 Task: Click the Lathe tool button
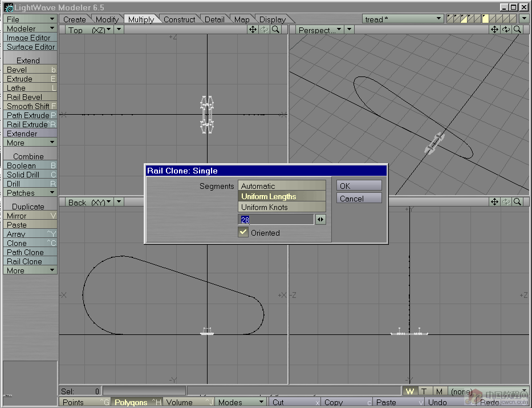pyautogui.click(x=30, y=87)
